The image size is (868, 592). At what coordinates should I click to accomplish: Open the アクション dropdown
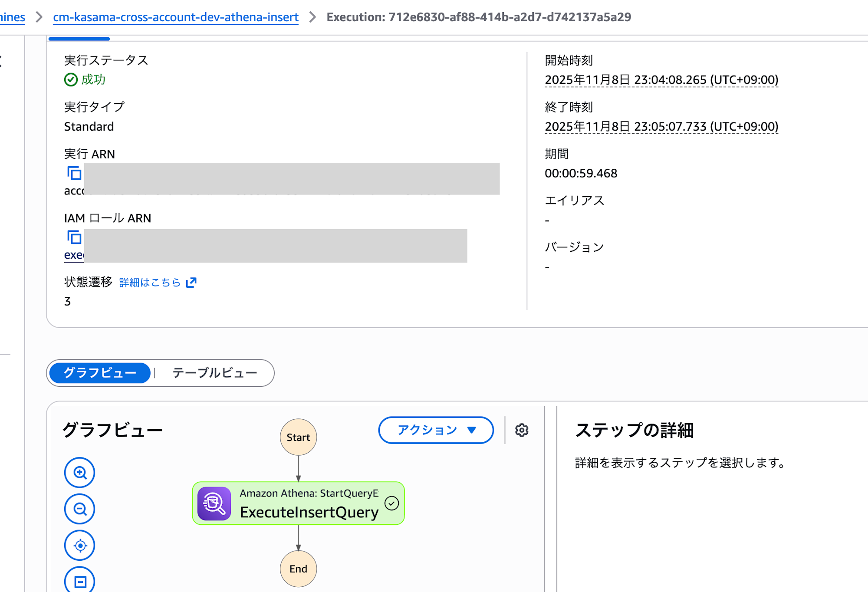pos(435,430)
